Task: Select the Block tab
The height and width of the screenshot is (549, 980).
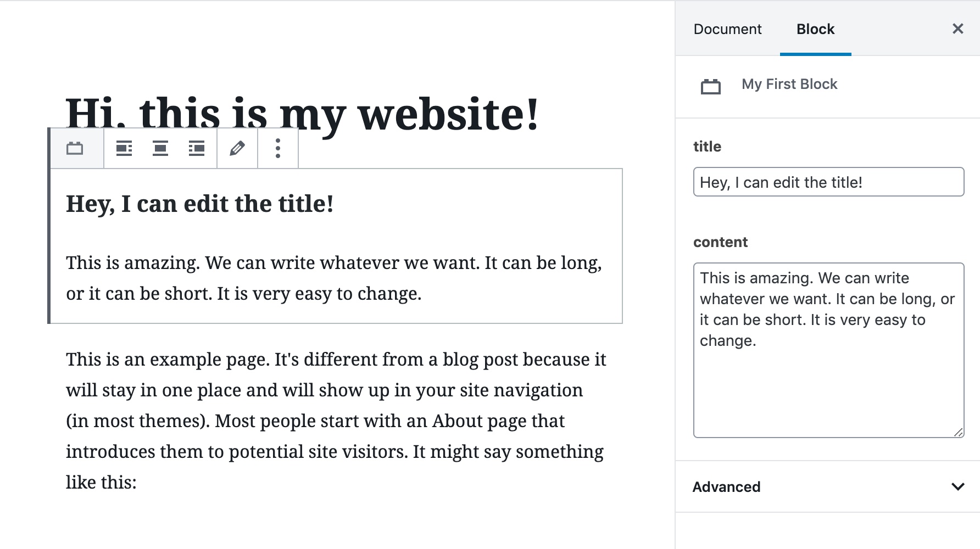Action: tap(815, 29)
